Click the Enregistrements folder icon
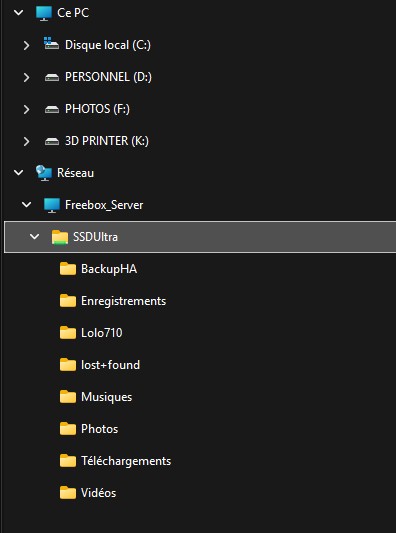The height and width of the screenshot is (533, 396). 68,300
